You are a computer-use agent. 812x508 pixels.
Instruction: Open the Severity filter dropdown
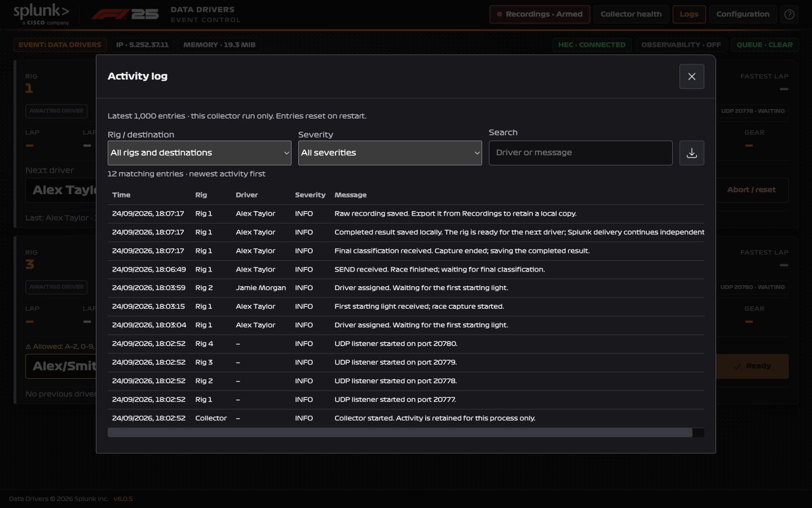pos(390,153)
